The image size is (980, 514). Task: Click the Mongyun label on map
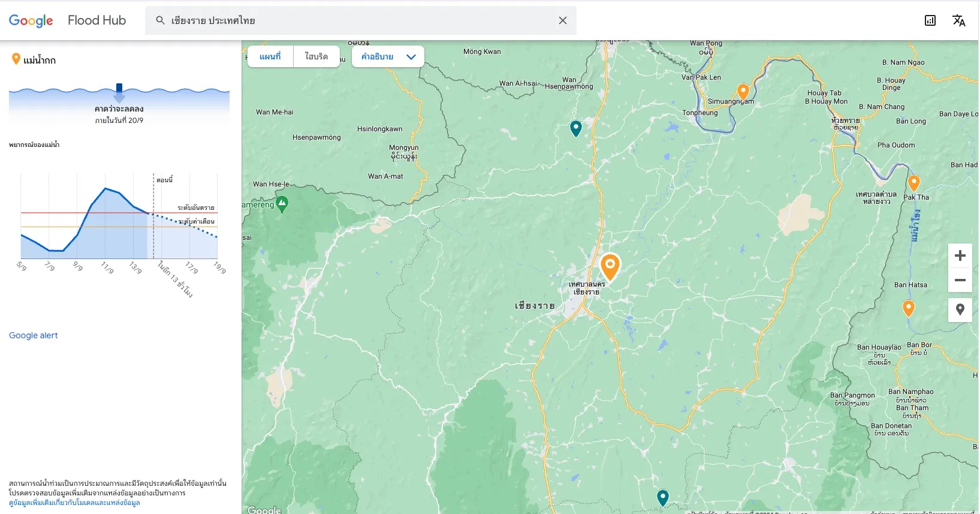pyautogui.click(x=404, y=148)
